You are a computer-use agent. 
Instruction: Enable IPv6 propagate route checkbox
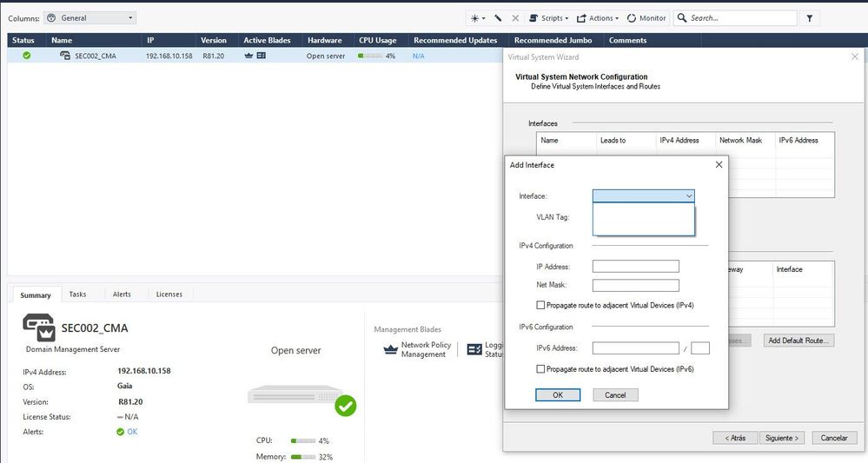point(541,369)
